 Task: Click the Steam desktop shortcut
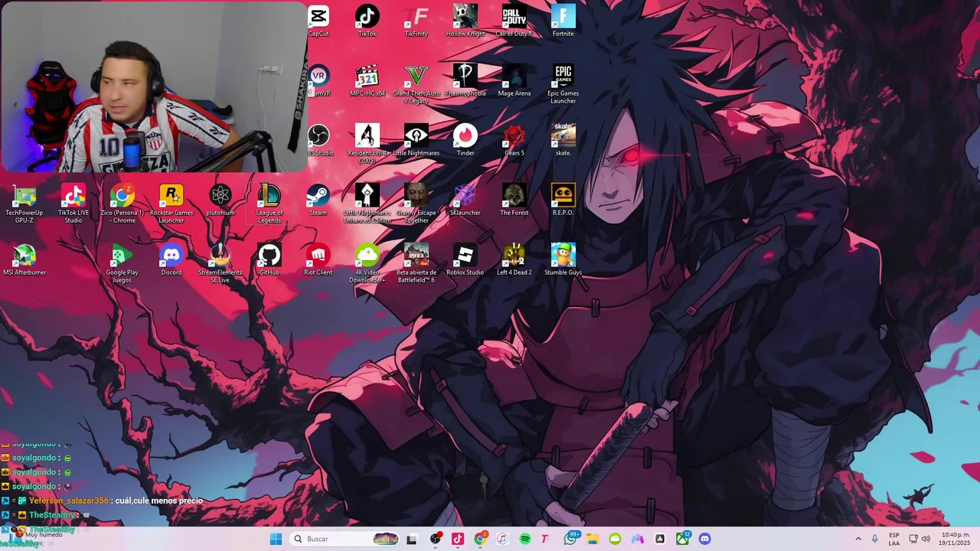318,200
